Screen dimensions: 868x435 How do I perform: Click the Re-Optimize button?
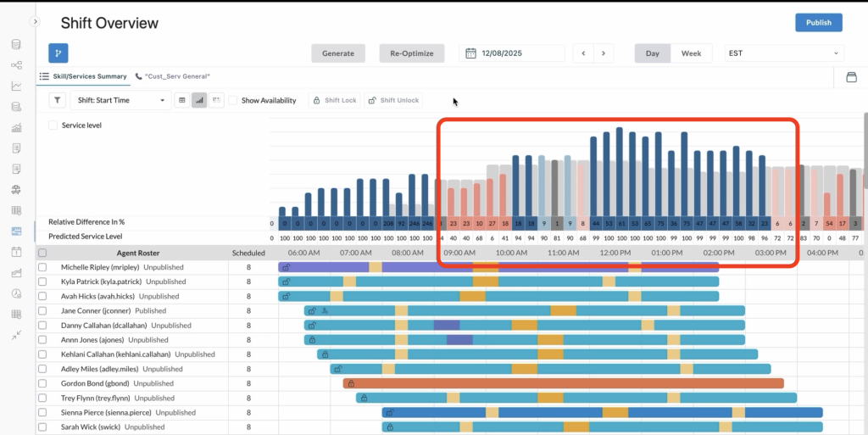(x=411, y=53)
